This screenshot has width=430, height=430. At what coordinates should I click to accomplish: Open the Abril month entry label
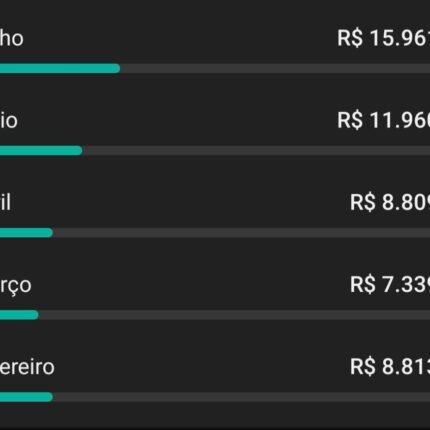(x=6, y=202)
